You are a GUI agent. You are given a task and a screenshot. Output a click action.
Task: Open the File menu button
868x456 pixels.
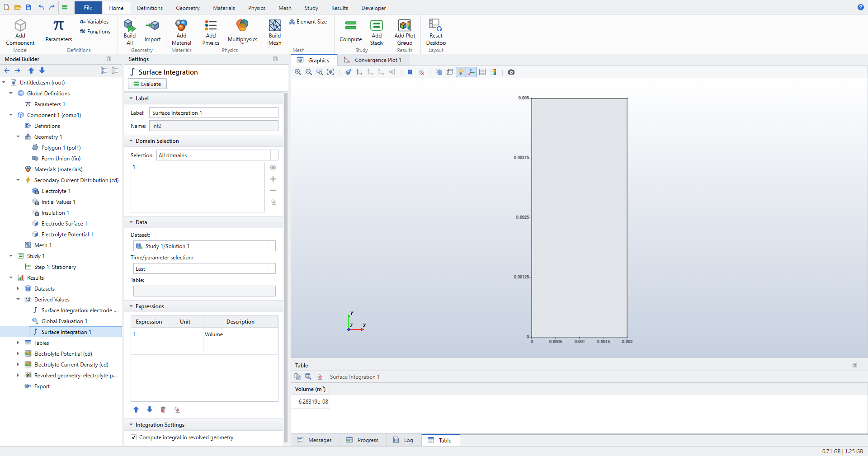coord(88,8)
